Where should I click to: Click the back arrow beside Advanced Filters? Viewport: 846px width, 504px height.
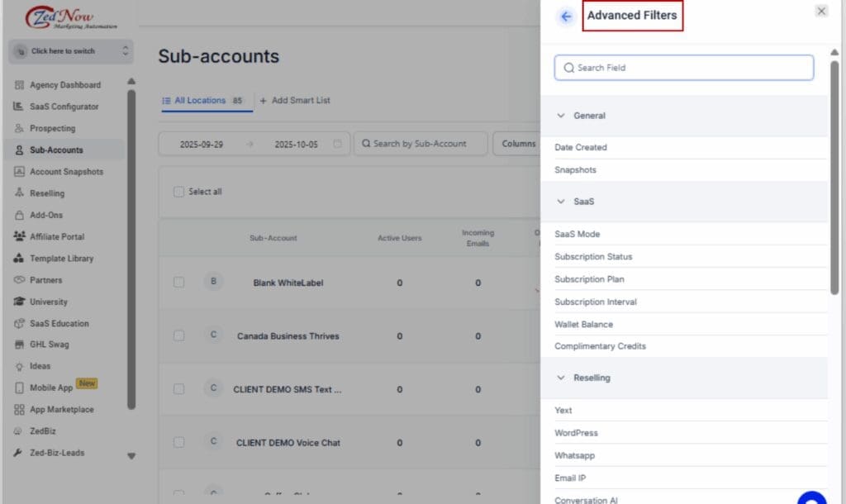pyautogui.click(x=566, y=17)
